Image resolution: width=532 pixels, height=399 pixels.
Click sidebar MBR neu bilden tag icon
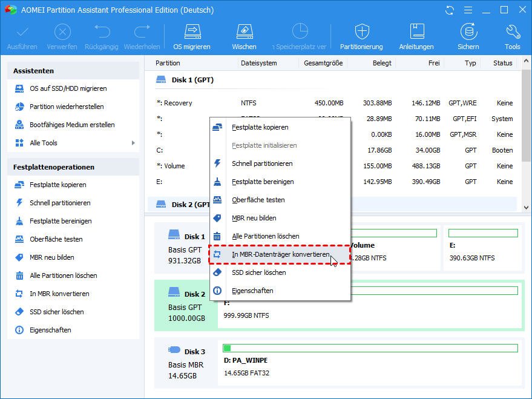click(x=19, y=257)
